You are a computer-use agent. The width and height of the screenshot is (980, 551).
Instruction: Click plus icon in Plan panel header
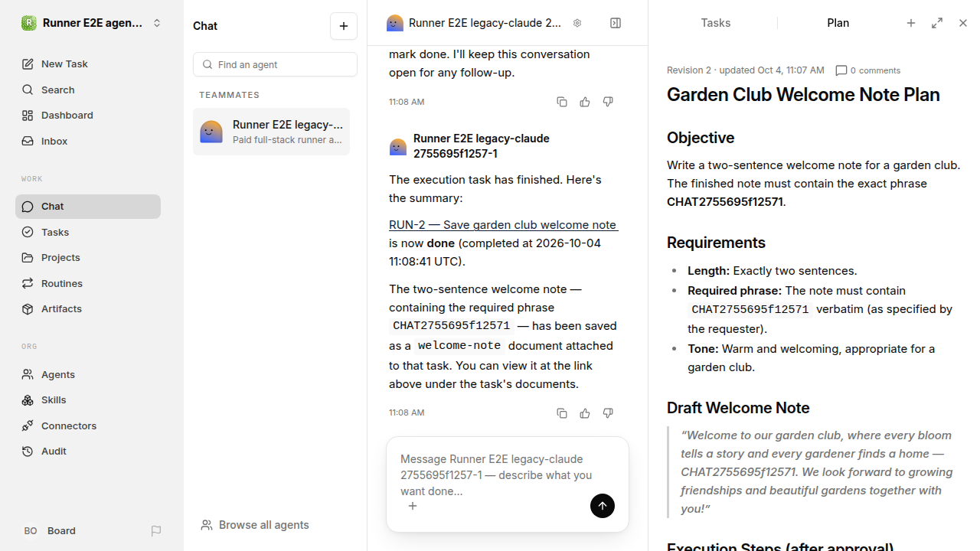(x=911, y=23)
